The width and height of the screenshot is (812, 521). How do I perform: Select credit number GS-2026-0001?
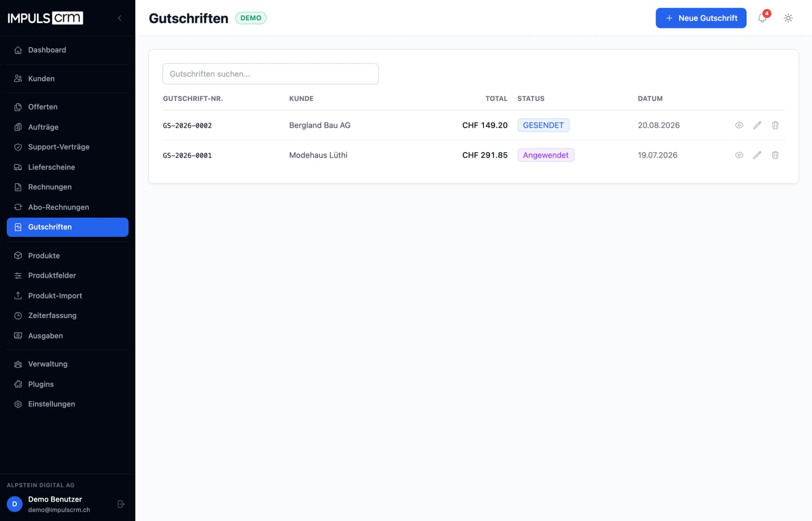coord(187,156)
